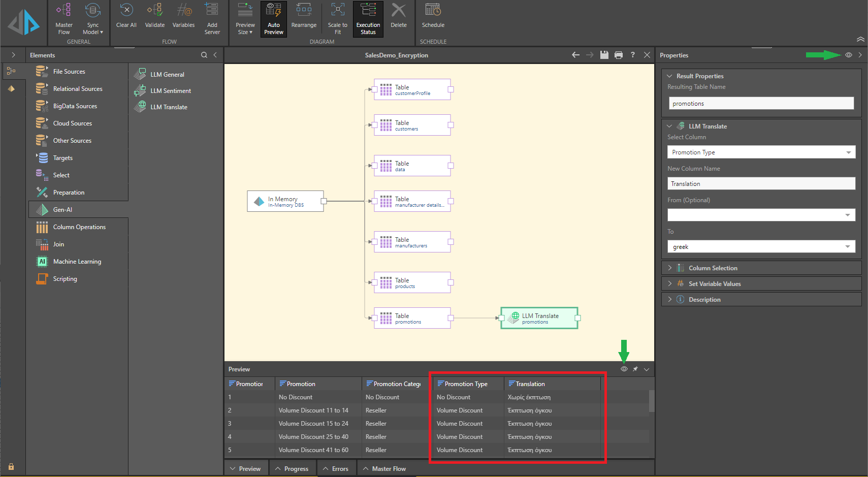Expand the Column Selection section
This screenshot has height=477, width=868.
click(713, 268)
